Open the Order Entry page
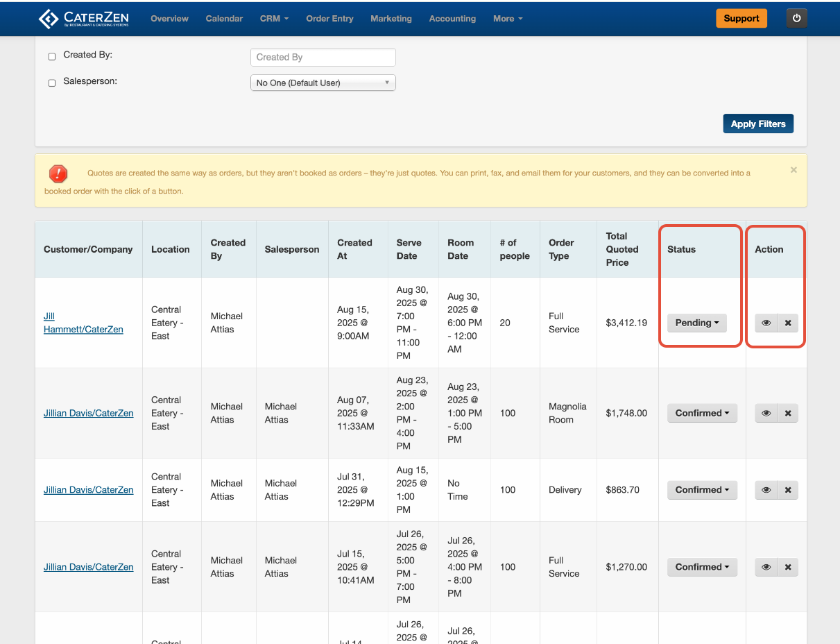 point(329,19)
